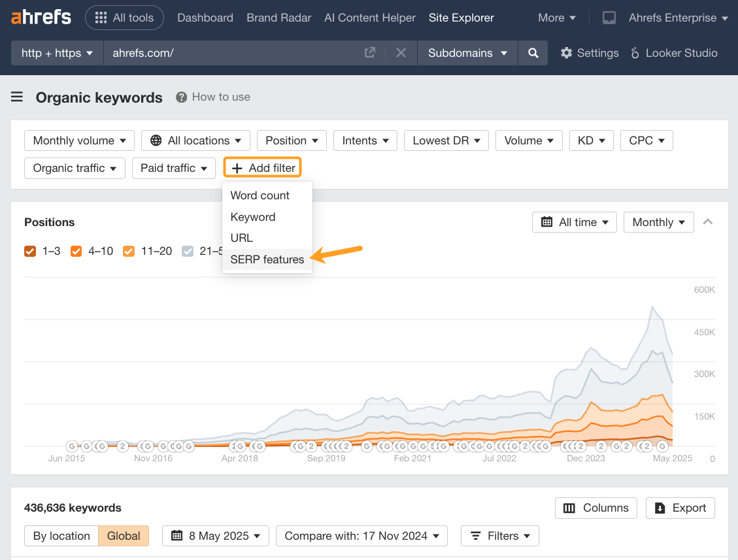Screen dimensions: 738x560
Task: Open the Monthly granularity dropdown
Action: click(x=658, y=222)
